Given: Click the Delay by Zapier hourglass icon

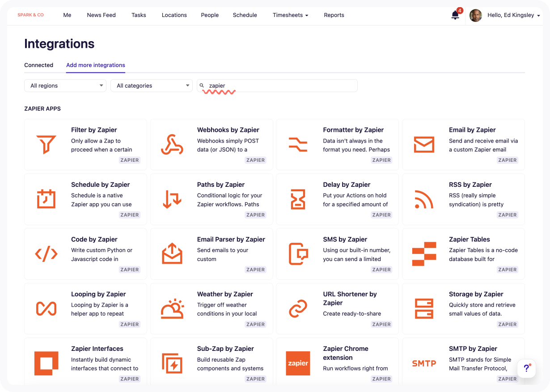Looking at the screenshot, I should 298,199.
